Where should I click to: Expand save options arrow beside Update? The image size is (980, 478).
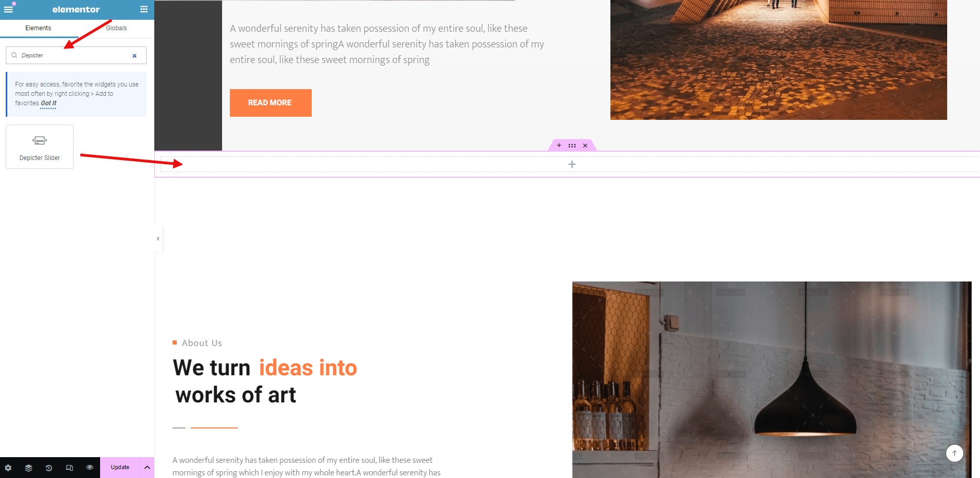pos(147,468)
